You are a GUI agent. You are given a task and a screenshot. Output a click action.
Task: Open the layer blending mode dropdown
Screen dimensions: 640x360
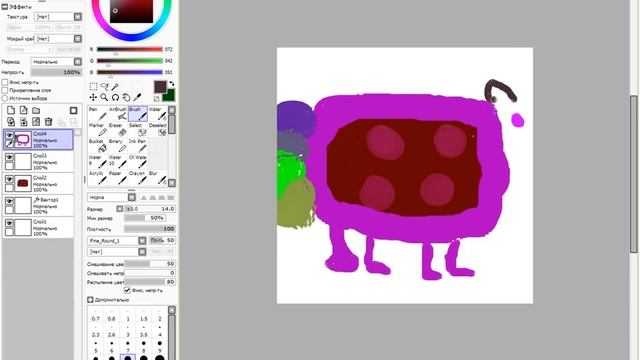56,62
